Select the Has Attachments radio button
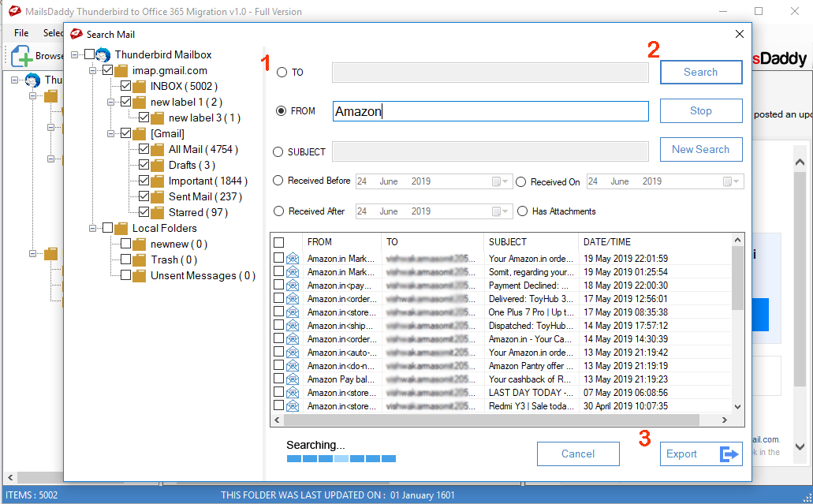 [522, 211]
